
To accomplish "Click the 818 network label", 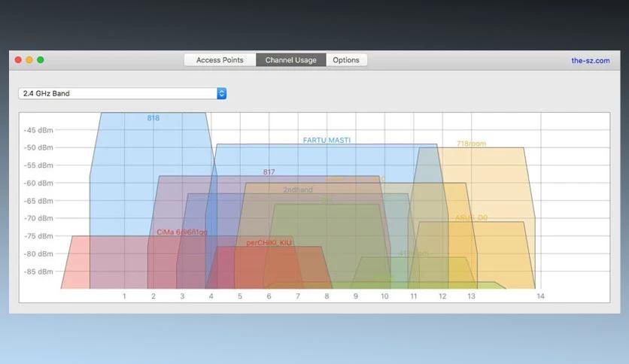I will tap(153, 118).
